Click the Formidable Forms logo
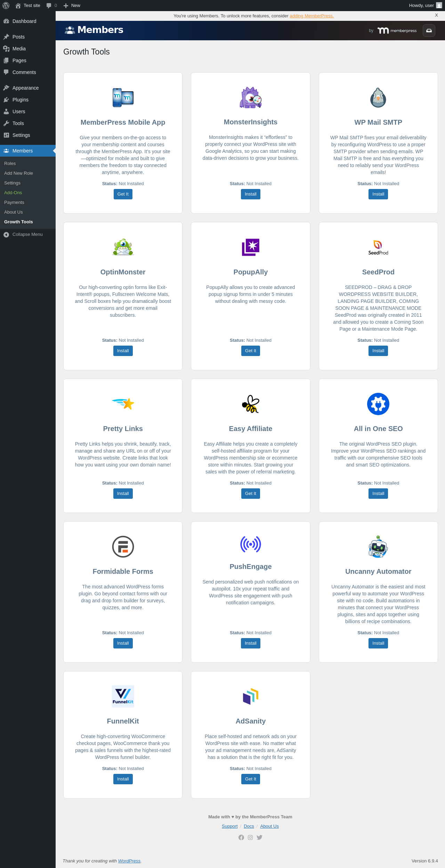 (123, 547)
